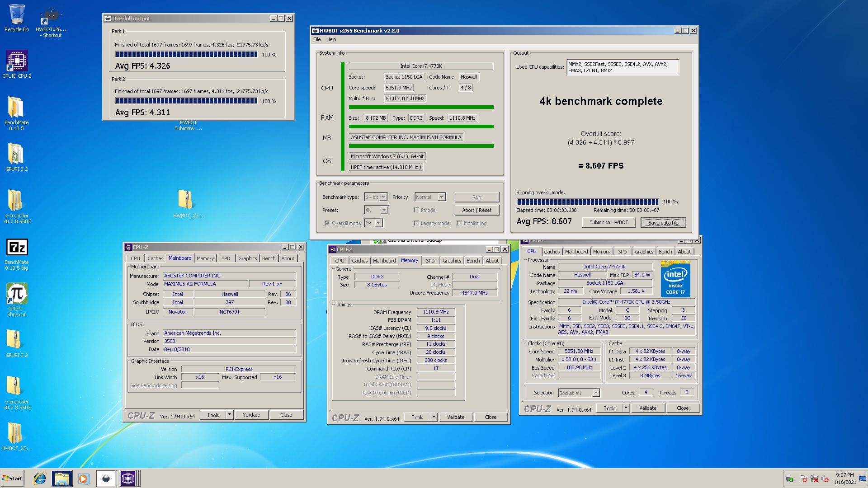Click Submit to HWBOT button

click(x=609, y=222)
